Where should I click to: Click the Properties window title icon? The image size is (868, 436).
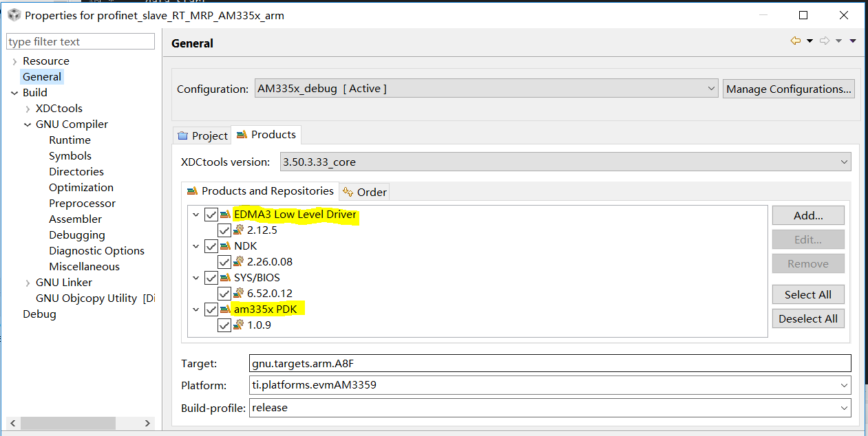coord(14,15)
